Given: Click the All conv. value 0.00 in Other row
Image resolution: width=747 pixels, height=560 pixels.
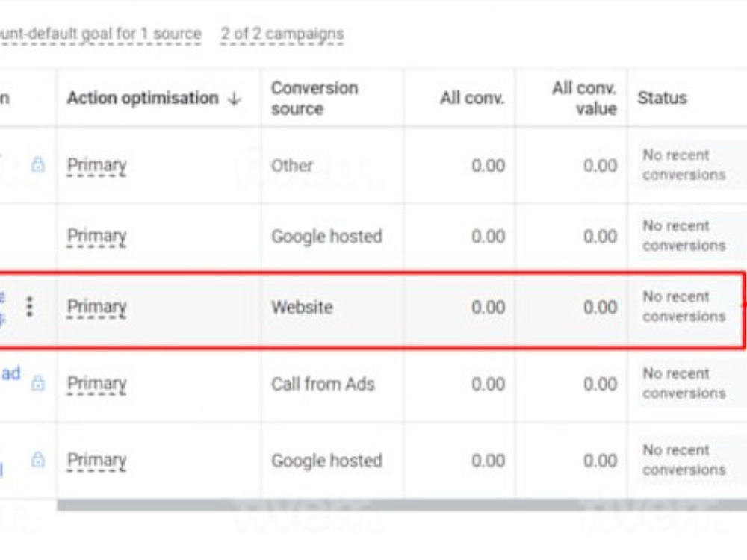Looking at the screenshot, I should [x=601, y=166].
